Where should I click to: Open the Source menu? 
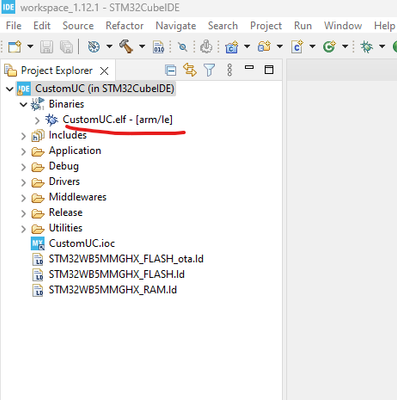pos(78,26)
